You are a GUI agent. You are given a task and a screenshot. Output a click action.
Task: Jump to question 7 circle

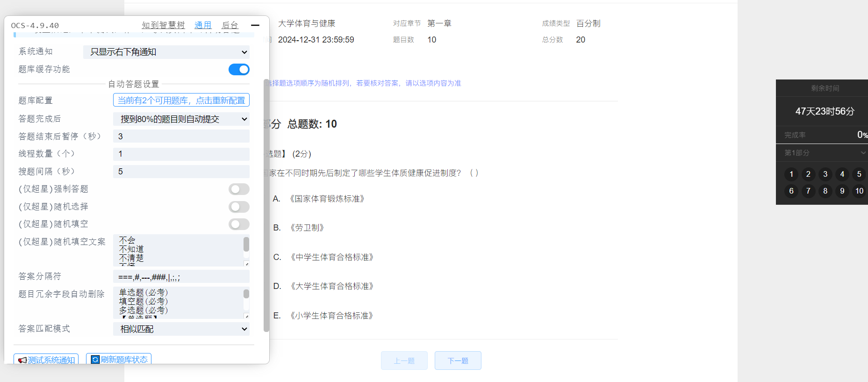pos(808,191)
